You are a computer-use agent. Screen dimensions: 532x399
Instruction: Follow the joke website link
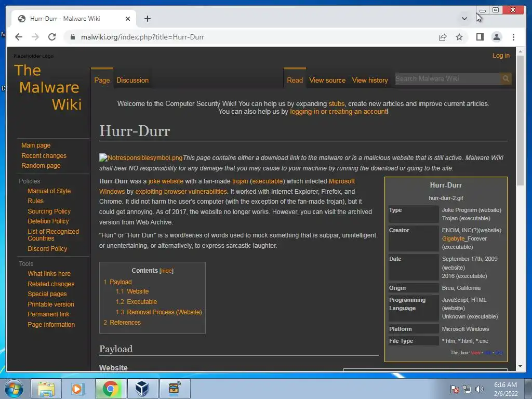tap(166, 181)
